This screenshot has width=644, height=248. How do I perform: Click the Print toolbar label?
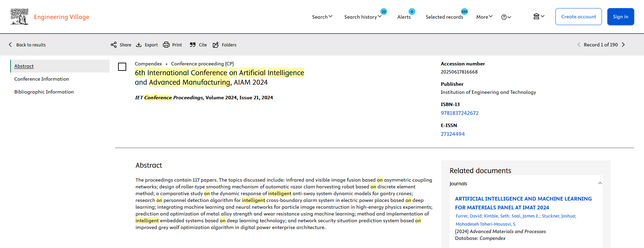tap(177, 45)
